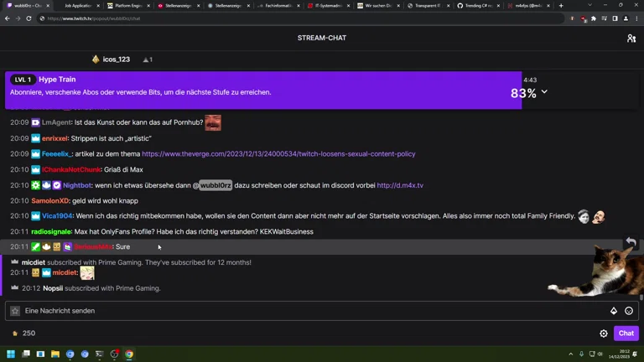Open the Windows Start menu
Viewport: 644px width, 362px height.
coord(11,354)
